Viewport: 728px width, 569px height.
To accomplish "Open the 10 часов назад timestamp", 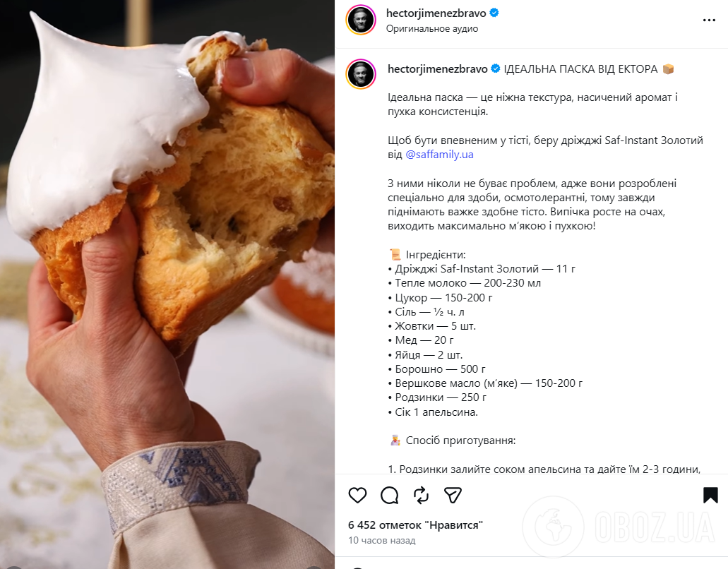I will pos(381,540).
